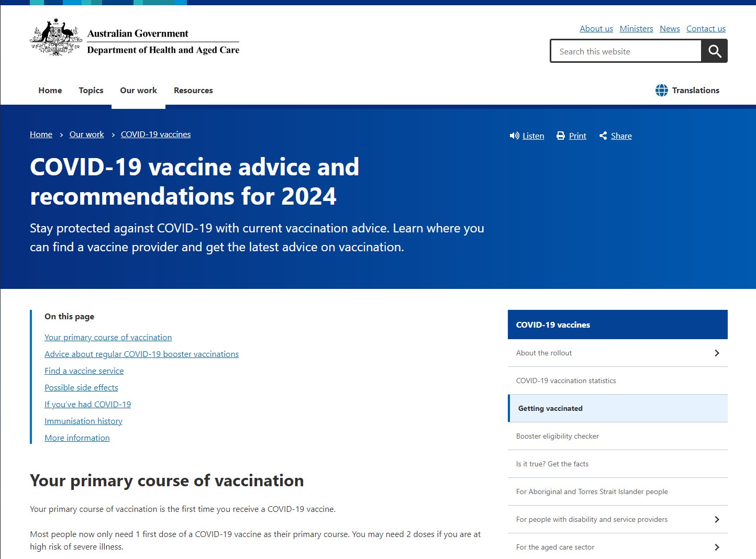Expand For people with disability and service providers

coord(717,519)
